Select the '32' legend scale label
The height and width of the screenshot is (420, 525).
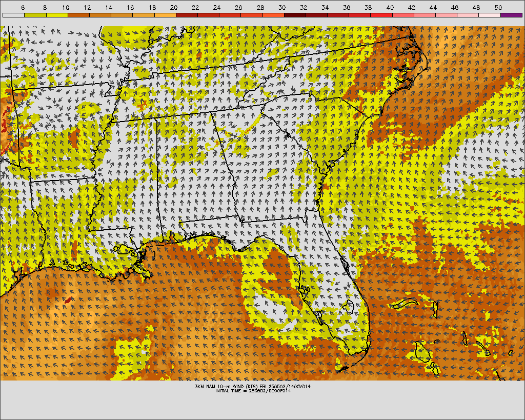click(304, 8)
